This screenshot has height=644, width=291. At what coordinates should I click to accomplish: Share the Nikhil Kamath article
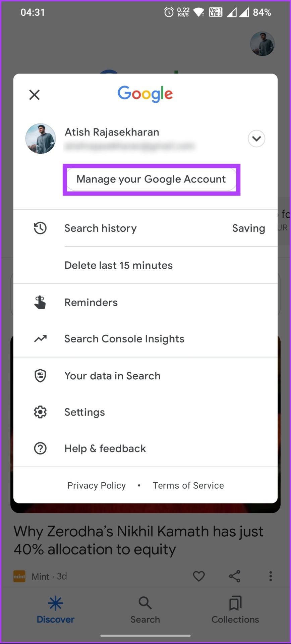(235, 576)
